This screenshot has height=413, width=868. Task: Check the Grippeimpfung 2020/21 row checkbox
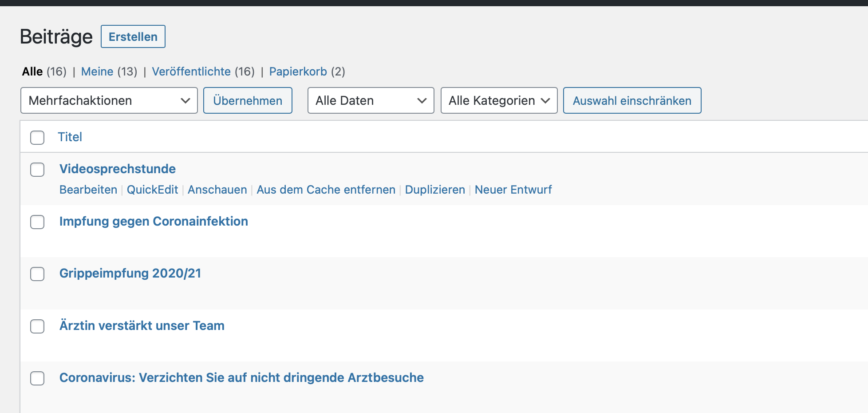pyautogui.click(x=37, y=274)
